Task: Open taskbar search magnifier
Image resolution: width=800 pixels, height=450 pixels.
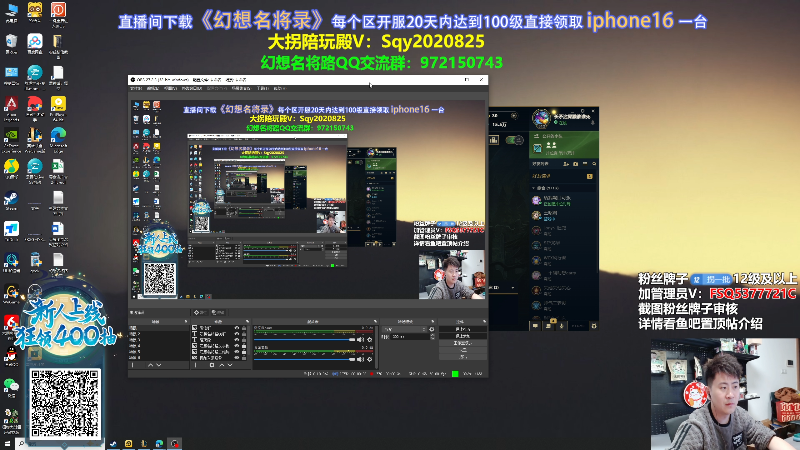Action: 21,444
